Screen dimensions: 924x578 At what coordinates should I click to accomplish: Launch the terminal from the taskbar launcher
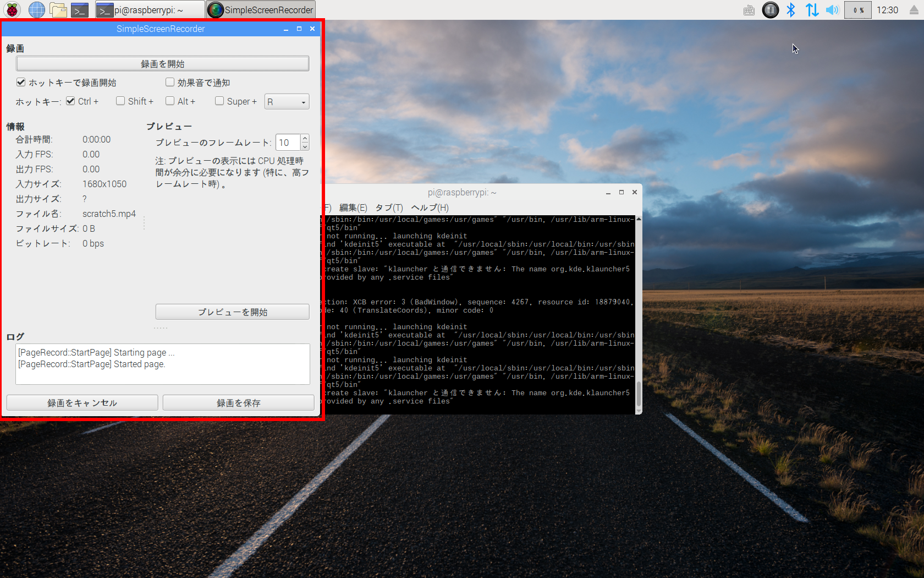point(80,10)
